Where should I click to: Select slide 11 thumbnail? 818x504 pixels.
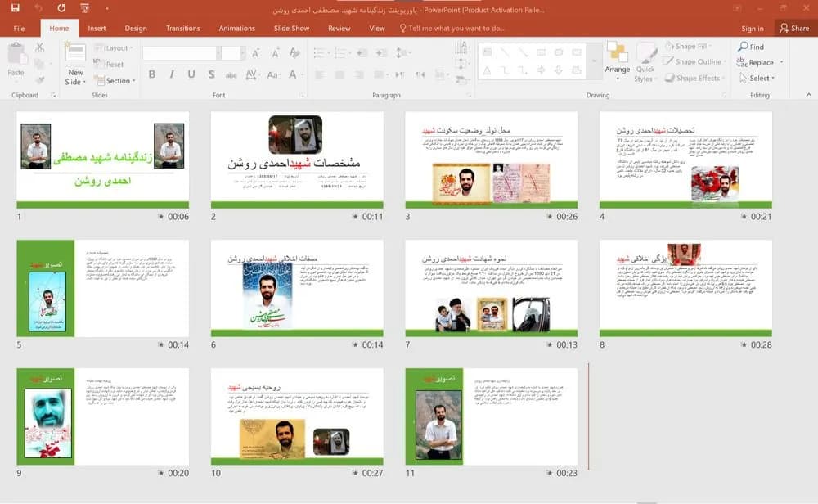[492, 416]
